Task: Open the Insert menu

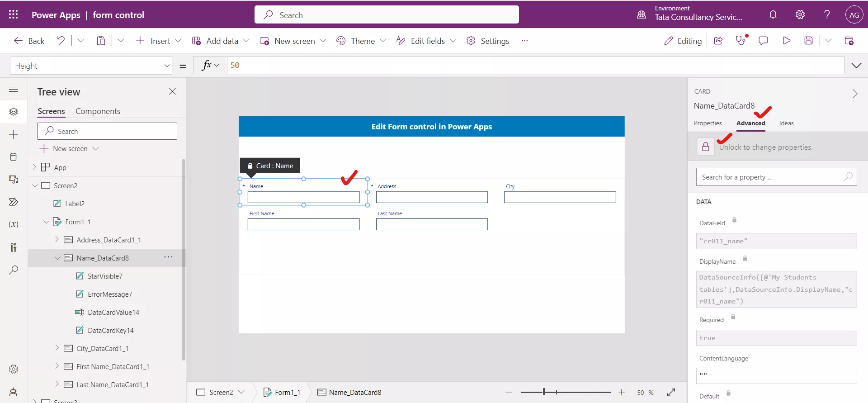Action: (158, 41)
